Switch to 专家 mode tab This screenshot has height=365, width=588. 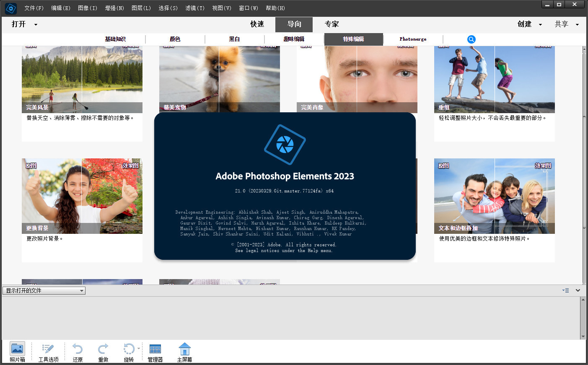point(332,24)
